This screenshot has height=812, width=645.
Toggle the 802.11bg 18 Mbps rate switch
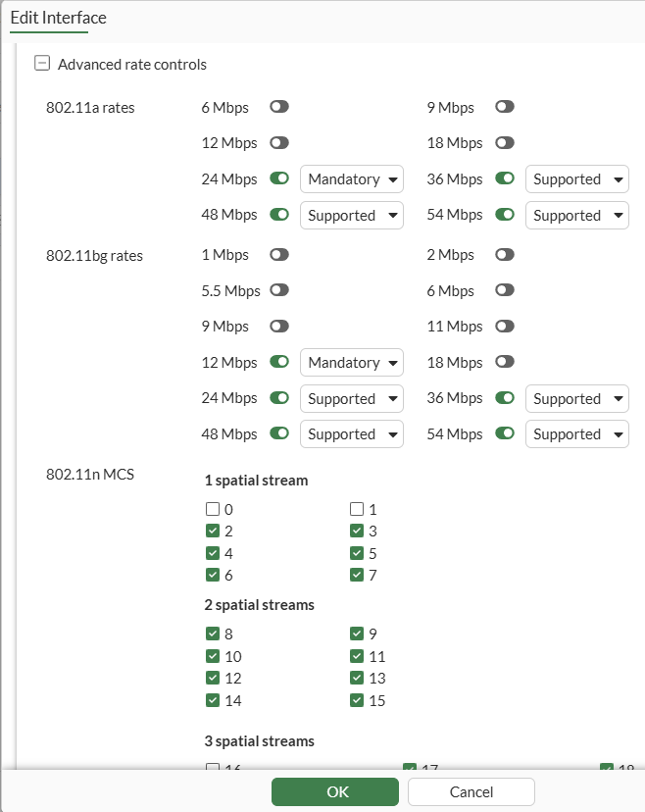pos(505,362)
